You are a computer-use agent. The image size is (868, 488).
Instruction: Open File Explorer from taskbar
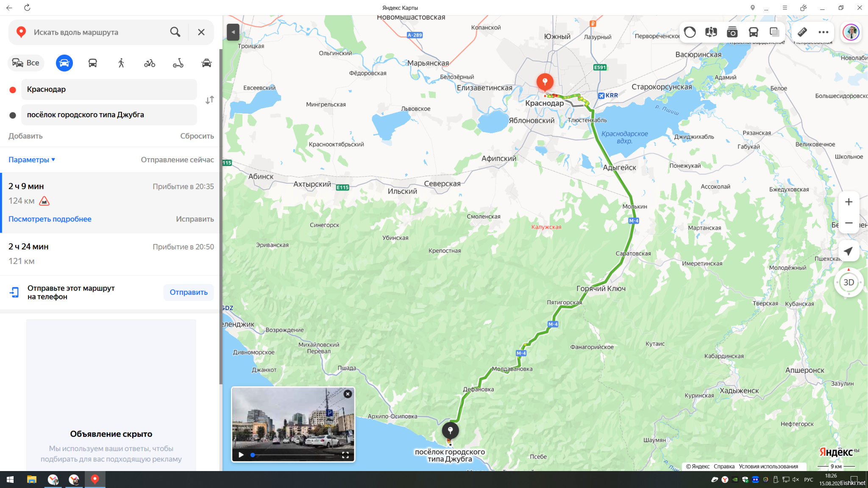pyautogui.click(x=32, y=480)
